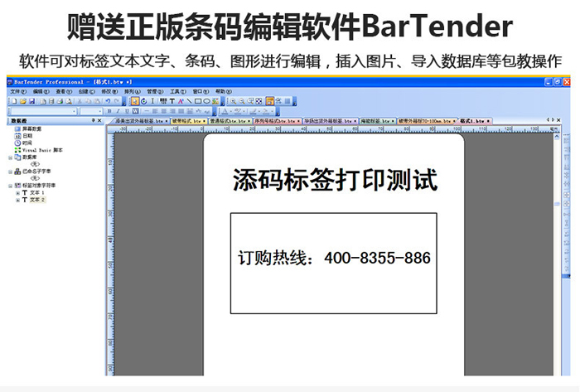
Task: Toggle italic text formatting
Action: pyautogui.click(x=118, y=111)
